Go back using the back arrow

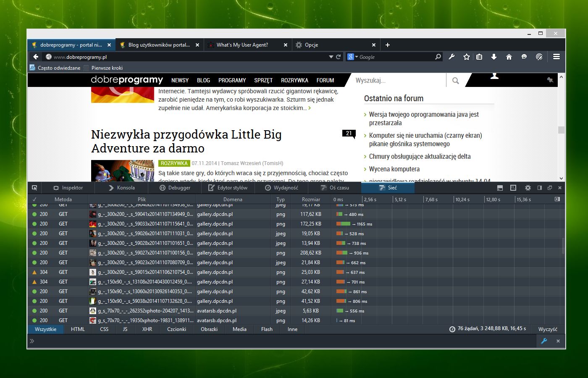[x=36, y=57]
